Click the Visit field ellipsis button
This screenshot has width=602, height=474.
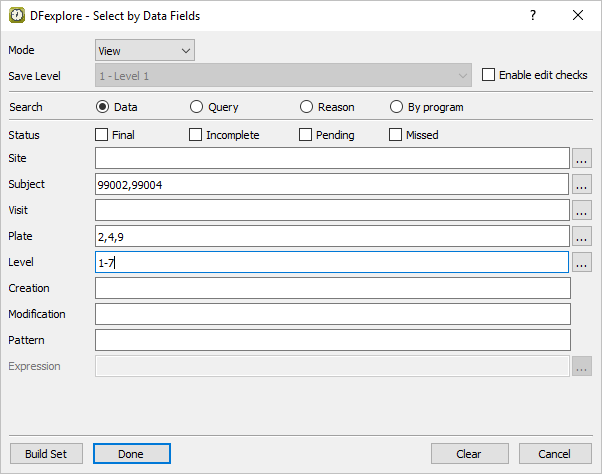click(582, 210)
